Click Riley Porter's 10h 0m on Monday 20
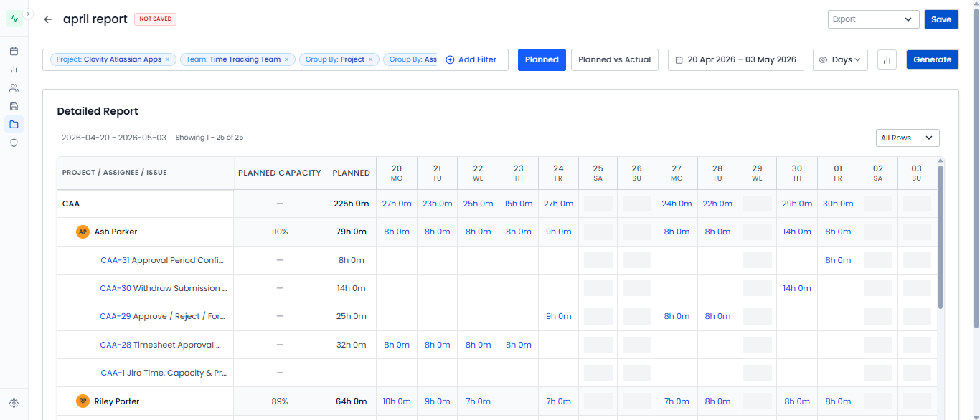 pos(397,401)
